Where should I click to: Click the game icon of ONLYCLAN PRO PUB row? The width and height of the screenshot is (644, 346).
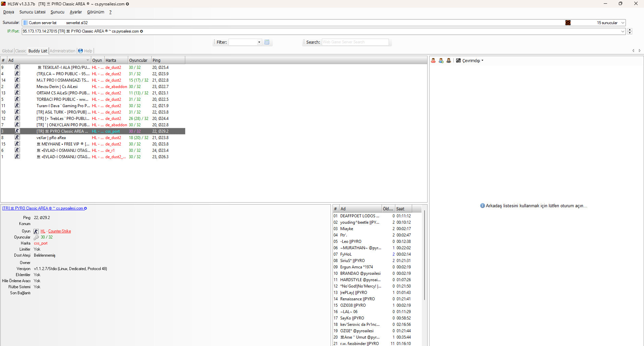tap(17, 125)
